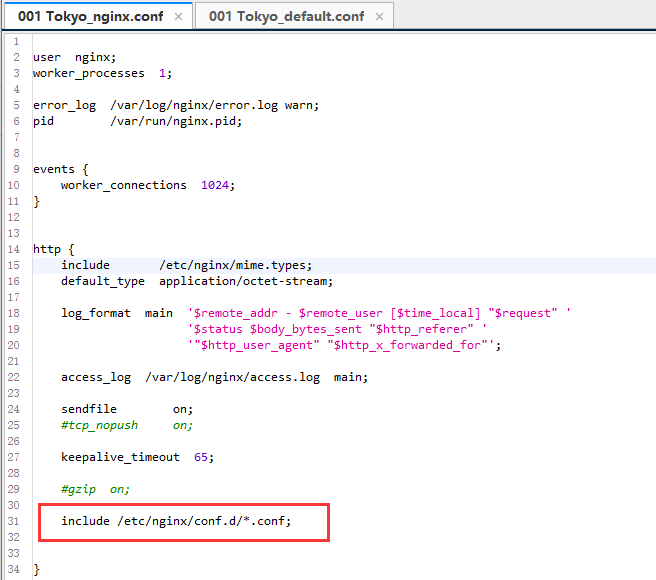Close the 001 Tokyo_default.conf tab

pyautogui.click(x=379, y=17)
